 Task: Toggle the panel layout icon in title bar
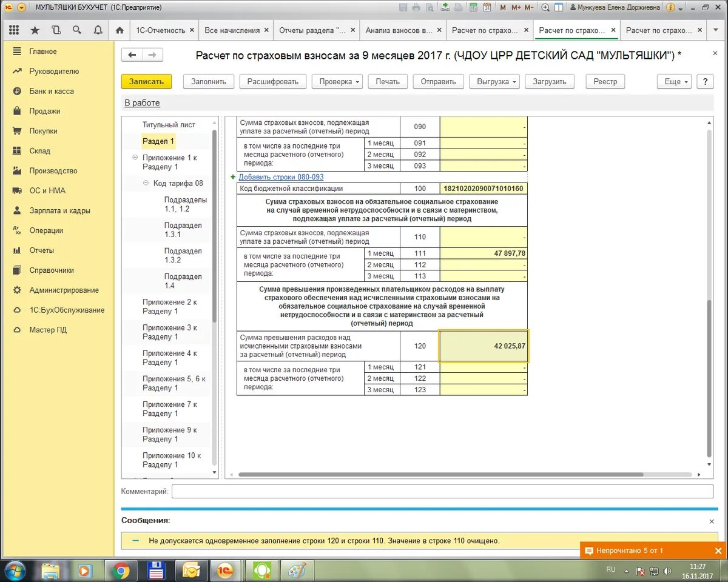[558, 7]
